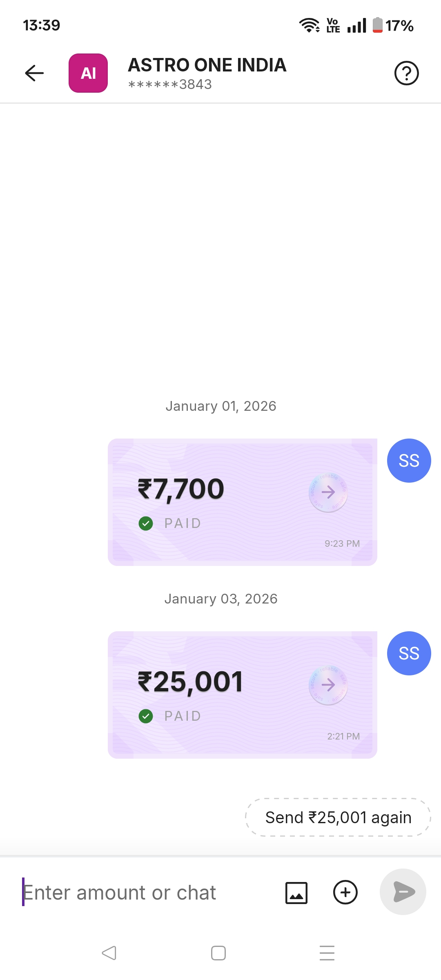Tap the back arrow in header
The image size is (441, 980).
click(x=34, y=73)
